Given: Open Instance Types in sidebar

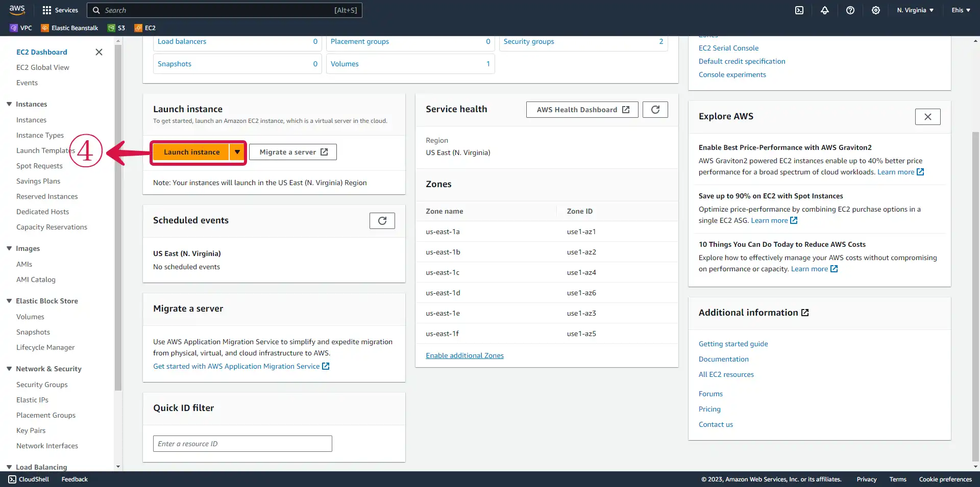Looking at the screenshot, I should (x=40, y=135).
